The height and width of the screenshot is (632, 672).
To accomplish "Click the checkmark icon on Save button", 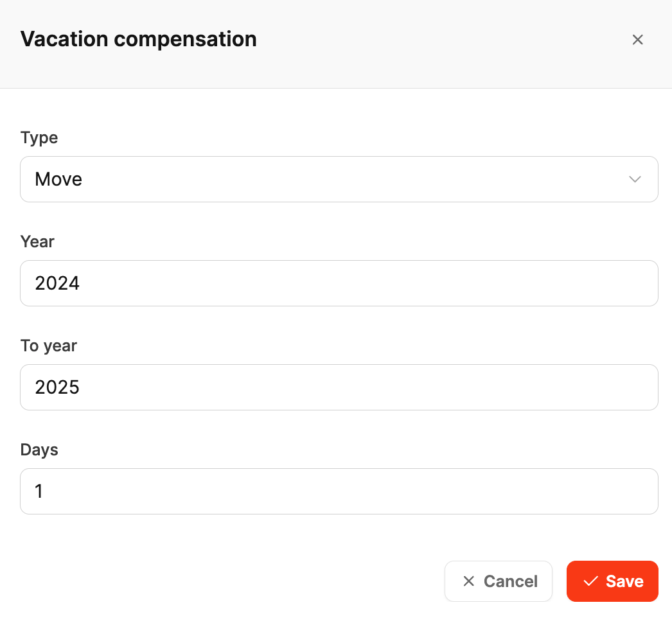I will pos(590,581).
